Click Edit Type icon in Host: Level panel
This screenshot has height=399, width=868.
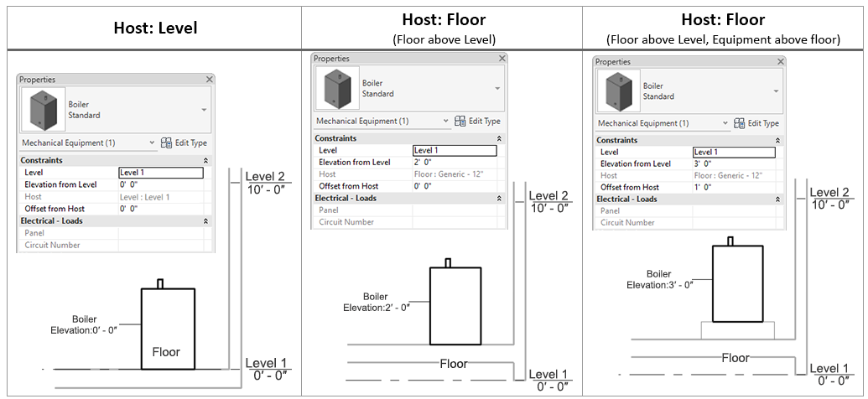(x=166, y=143)
